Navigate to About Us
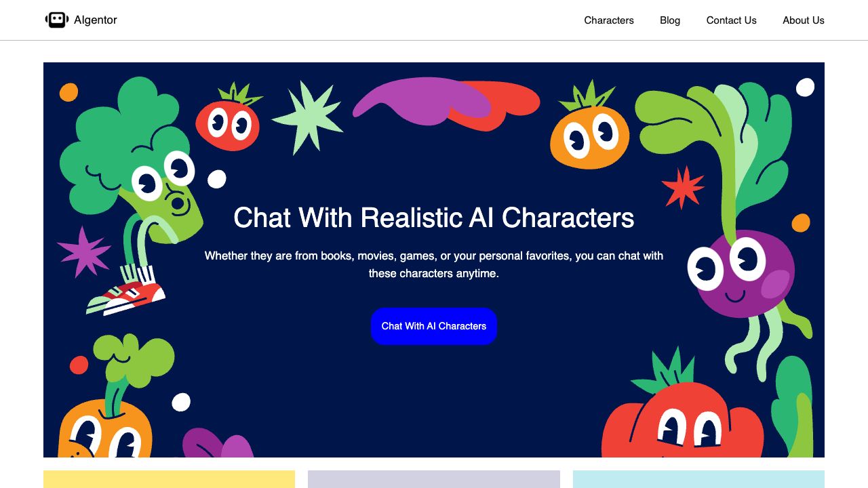Viewport: 868px width, 488px height. pyautogui.click(x=803, y=20)
